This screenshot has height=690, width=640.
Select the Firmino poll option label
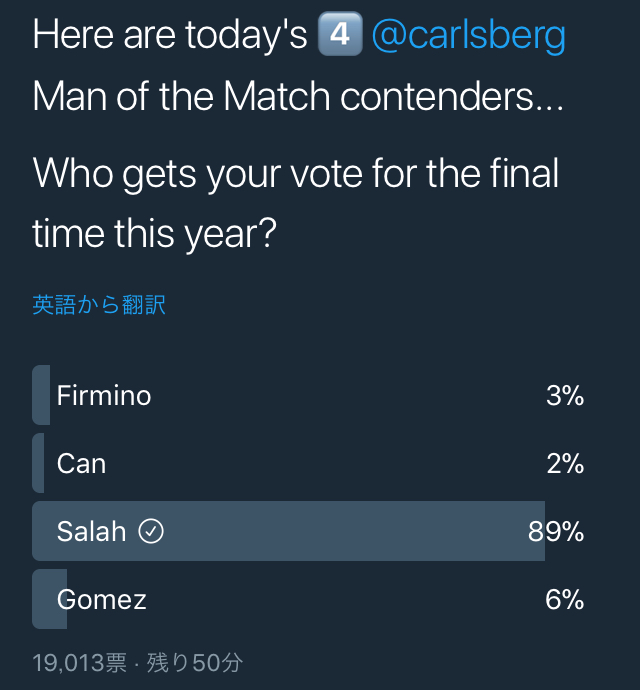[x=104, y=396]
